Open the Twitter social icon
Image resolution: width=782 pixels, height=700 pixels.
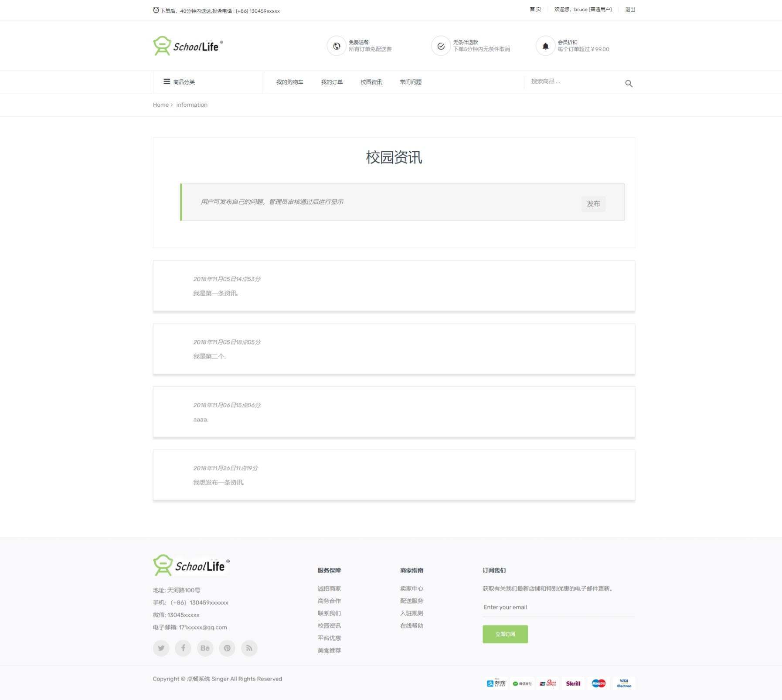click(x=161, y=648)
